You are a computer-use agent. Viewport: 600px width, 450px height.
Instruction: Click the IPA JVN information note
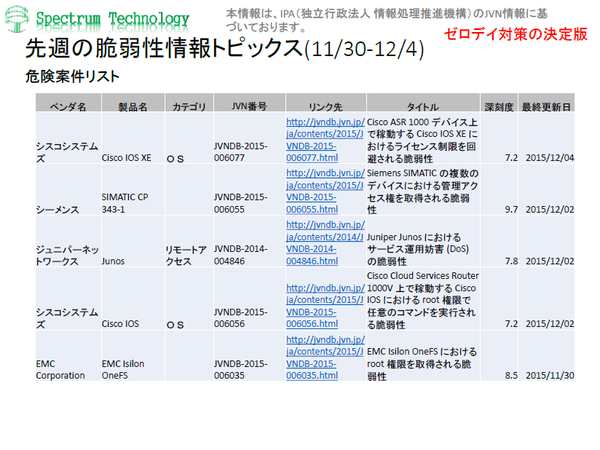tap(386, 20)
